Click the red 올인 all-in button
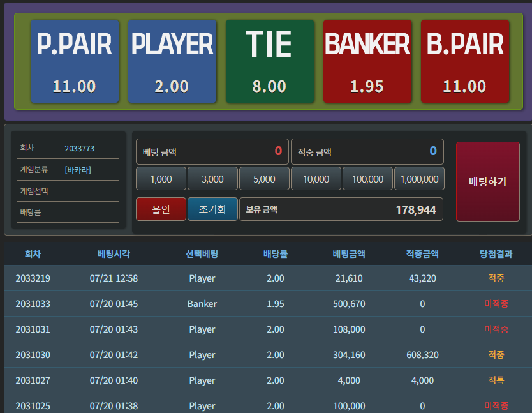532x413 pixels. click(x=161, y=209)
